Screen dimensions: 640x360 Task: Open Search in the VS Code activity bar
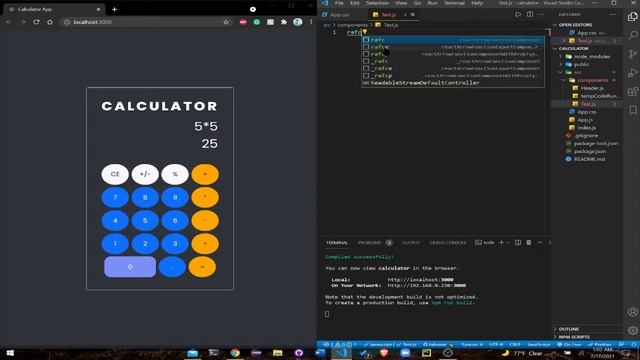pyautogui.click(x=633, y=35)
